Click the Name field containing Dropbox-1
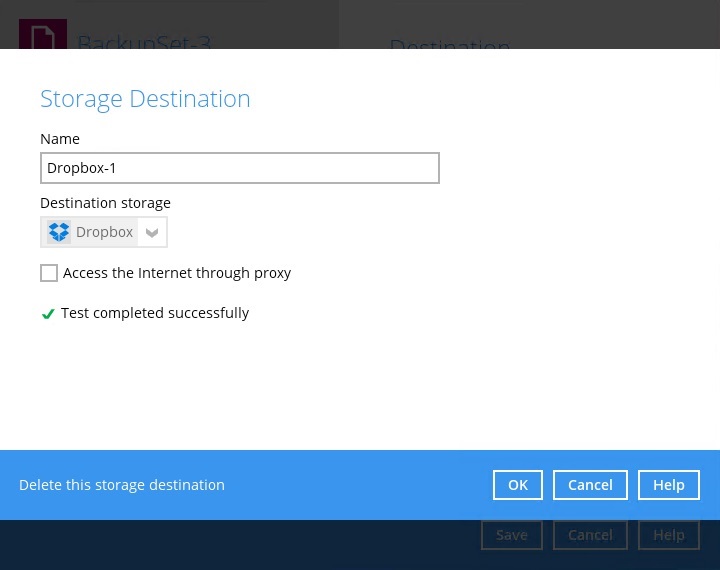 click(240, 168)
